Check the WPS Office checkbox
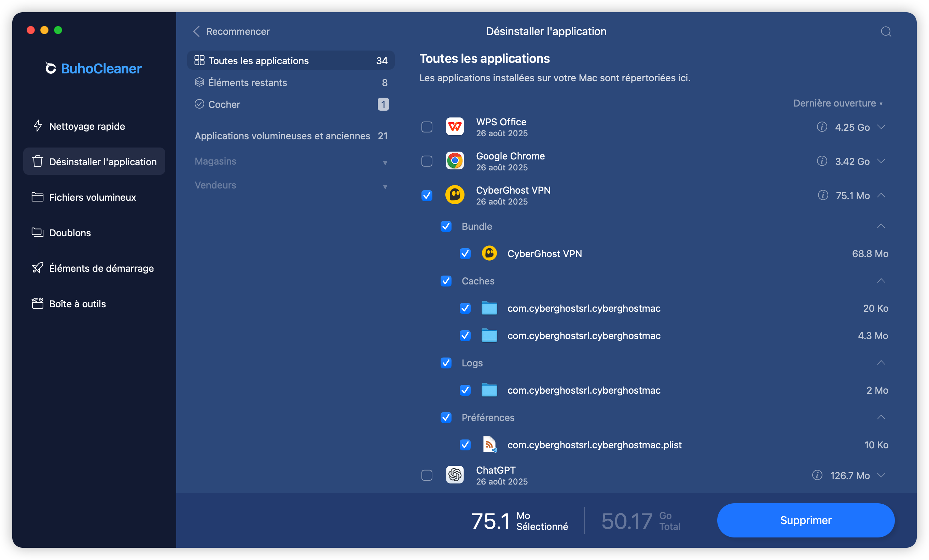929x560 pixels. coord(427,127)
